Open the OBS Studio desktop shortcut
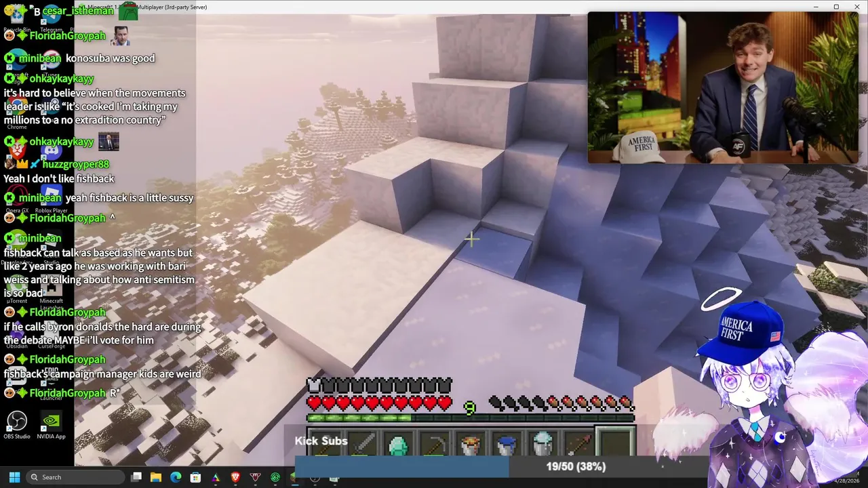This screenshot has width=868, height=488. pyautogui.click(x=16, y=424)
